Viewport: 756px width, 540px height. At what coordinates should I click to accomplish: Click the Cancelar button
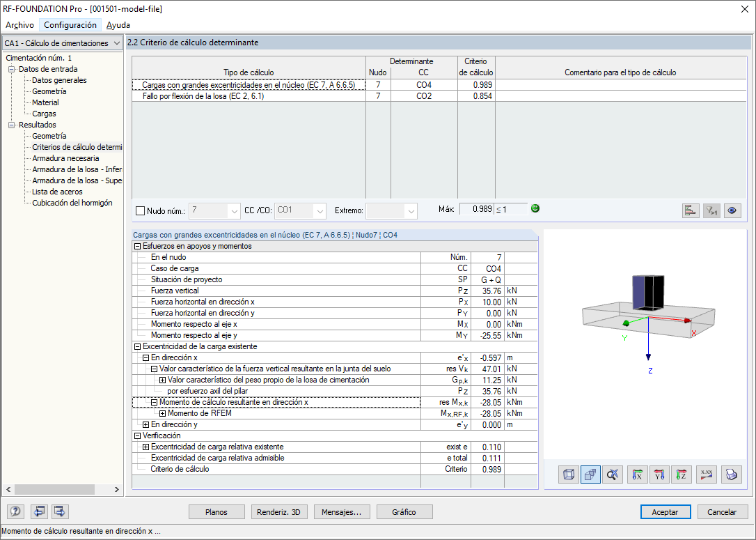722,512
